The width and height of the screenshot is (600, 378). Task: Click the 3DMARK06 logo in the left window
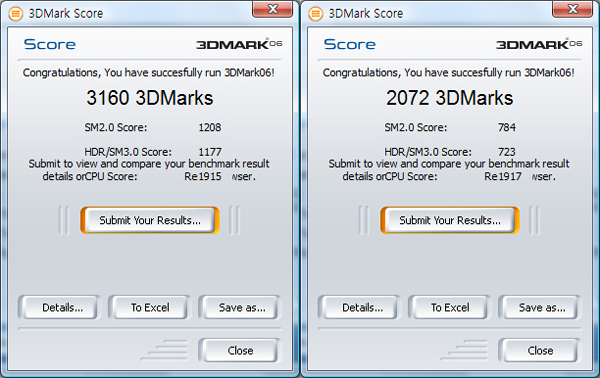[239, 44]
